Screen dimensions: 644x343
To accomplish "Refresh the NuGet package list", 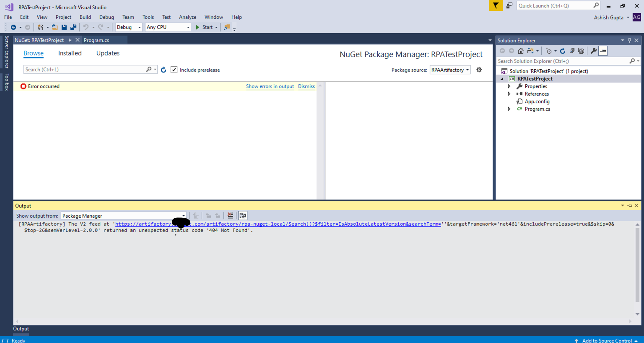I will click(163, 70).
